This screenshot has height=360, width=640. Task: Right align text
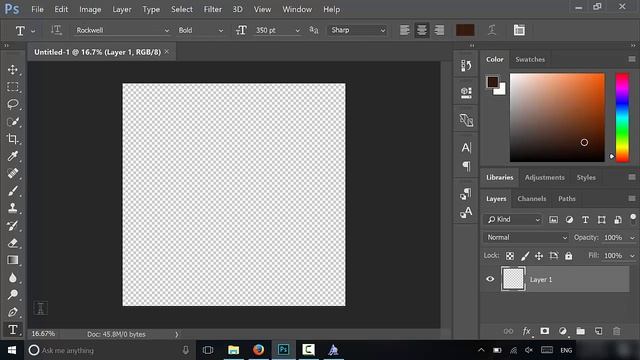[x=439, y=30]
